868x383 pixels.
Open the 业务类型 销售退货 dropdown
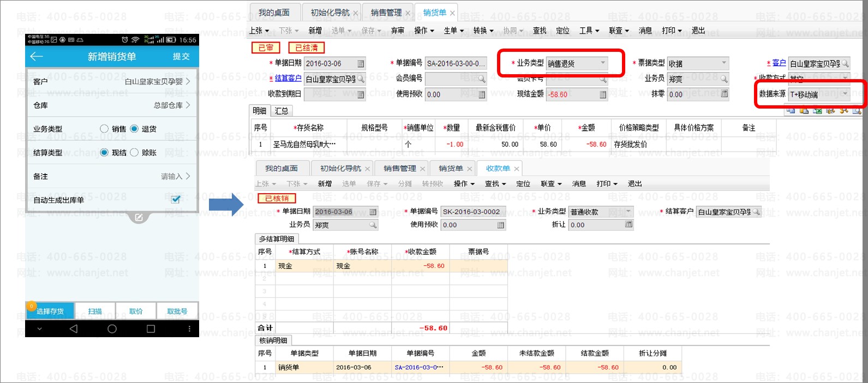coord(603,63)
